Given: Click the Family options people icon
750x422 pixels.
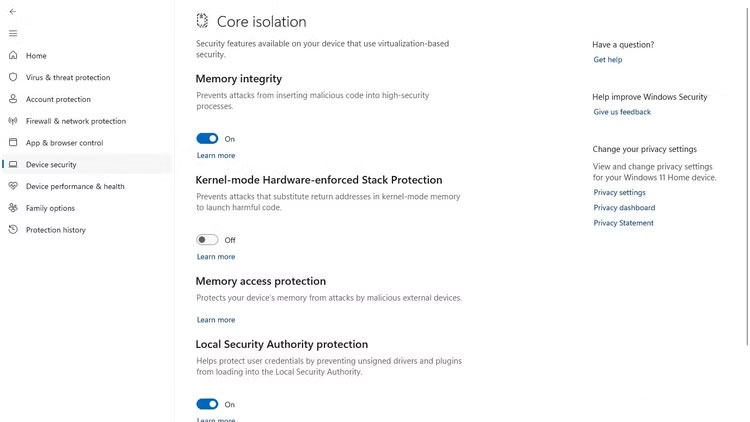Looking at the screenshot, I should pos(13,208).
